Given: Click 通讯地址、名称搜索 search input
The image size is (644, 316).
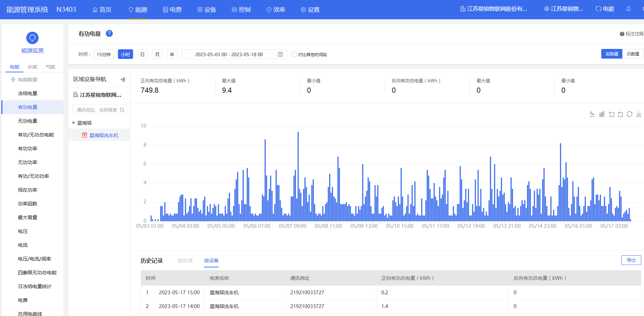Looking at the screenshot, I should point(100,110).
